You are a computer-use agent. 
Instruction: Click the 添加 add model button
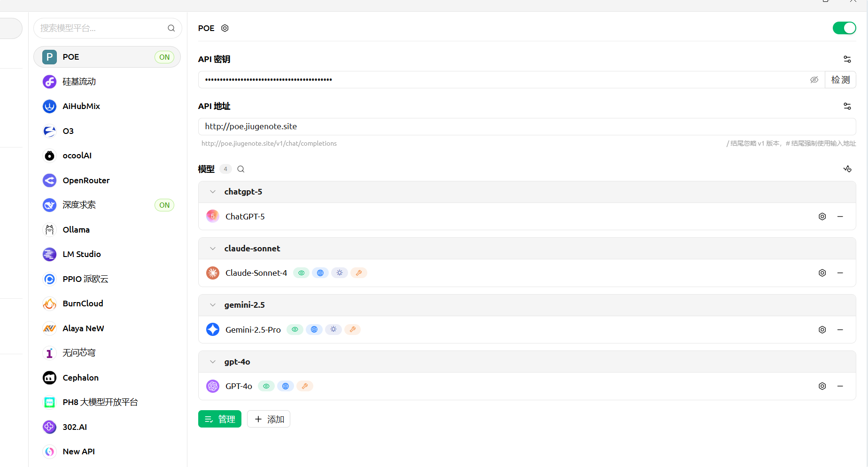269,419
